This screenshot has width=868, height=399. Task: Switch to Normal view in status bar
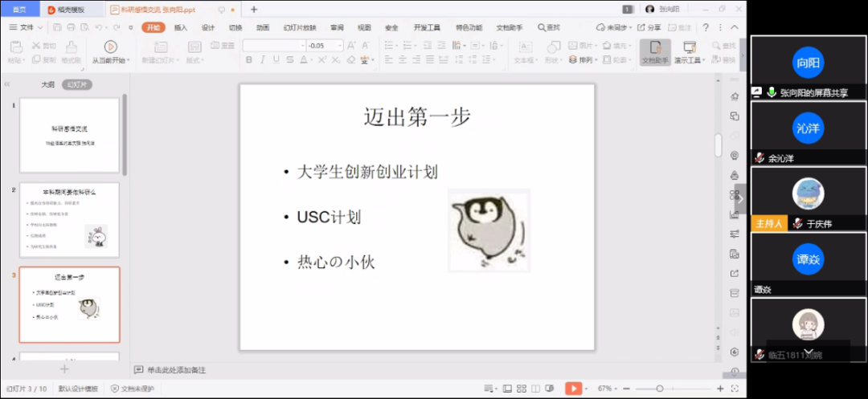click(507, 389)
